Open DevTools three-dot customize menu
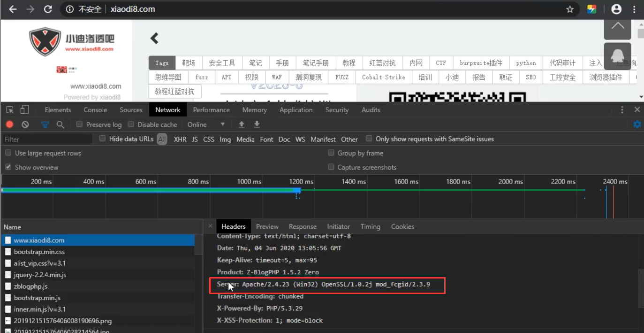 point(622,110)
